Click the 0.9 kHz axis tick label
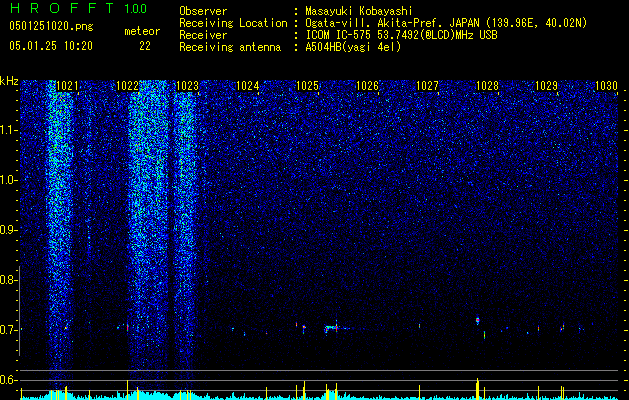Image resolution: width=629 pixels, height=400 pixels. tap(8, 230)
